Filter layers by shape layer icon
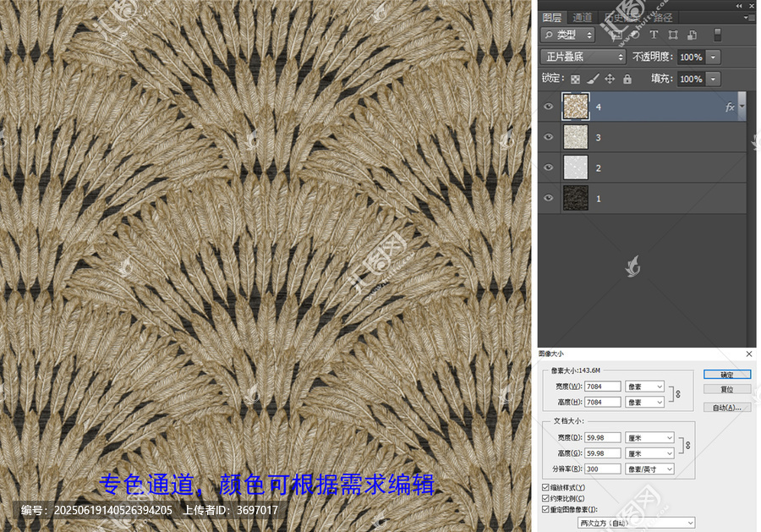Screen dimensions: 761x532 [673, 35]
